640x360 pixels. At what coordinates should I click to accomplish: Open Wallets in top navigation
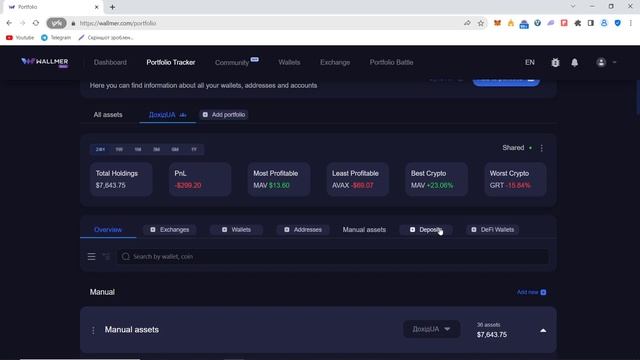coord(289,62)
